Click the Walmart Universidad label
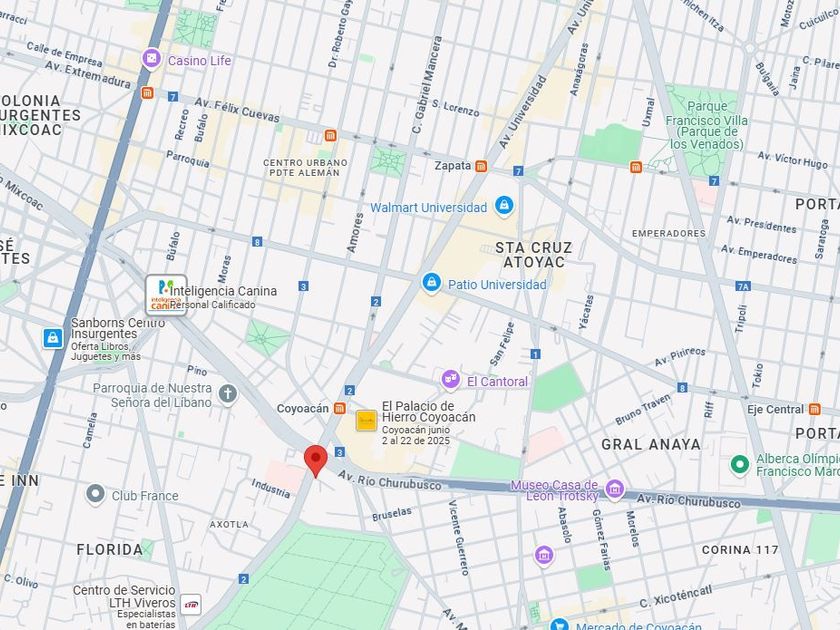Image resolution: width=840 pixels, height=630 pixels. point(429,207)
